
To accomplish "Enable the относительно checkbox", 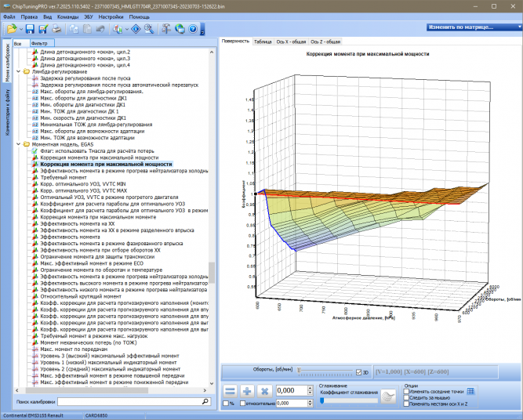I will [243, 404].
